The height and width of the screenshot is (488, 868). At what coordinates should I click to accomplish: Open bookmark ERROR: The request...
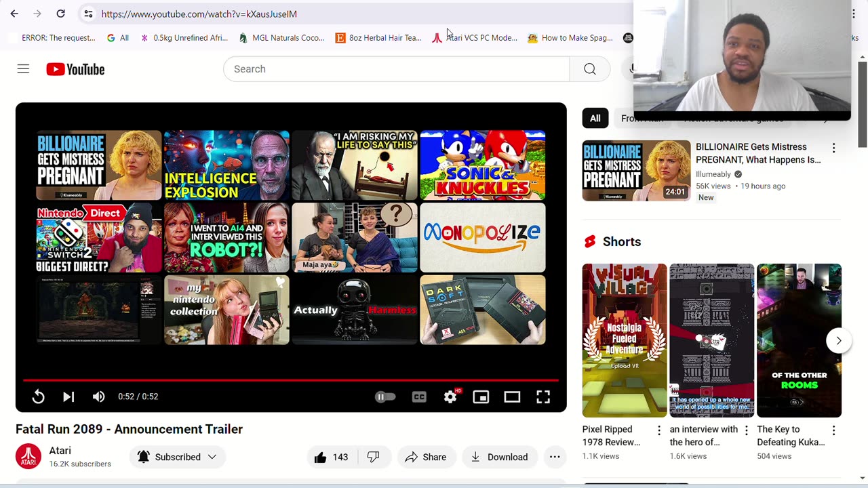52,38
